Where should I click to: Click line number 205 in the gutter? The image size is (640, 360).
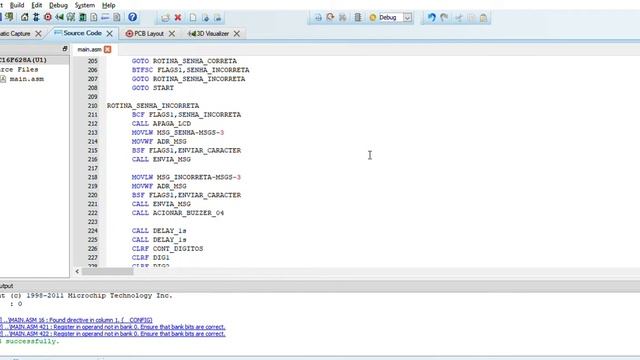point(93,61)
